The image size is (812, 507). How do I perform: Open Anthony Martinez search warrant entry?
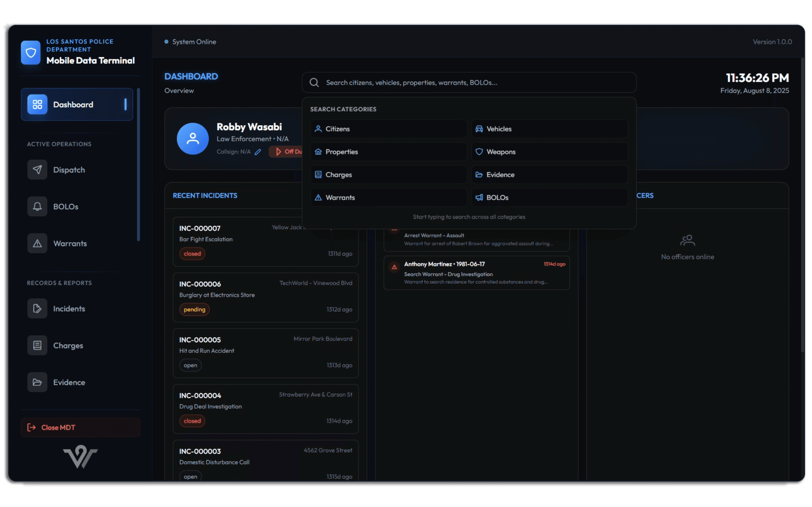(x=476, y=273)
